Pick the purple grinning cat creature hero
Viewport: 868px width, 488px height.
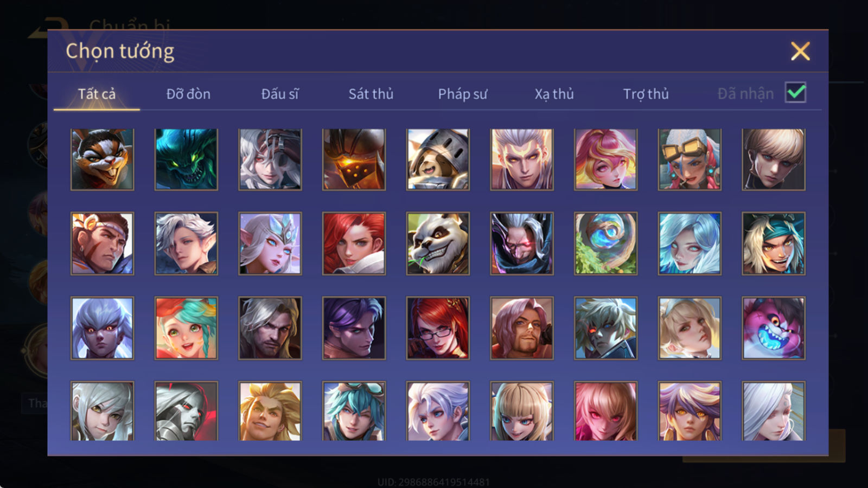pyautogui.click(x=774, y=328)
